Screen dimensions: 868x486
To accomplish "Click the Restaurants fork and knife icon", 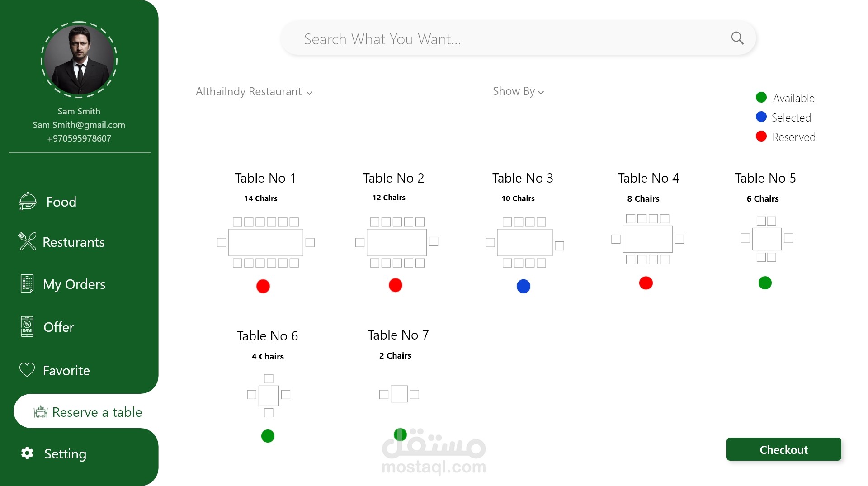I will pyautogui.click(x=27, y=241).
